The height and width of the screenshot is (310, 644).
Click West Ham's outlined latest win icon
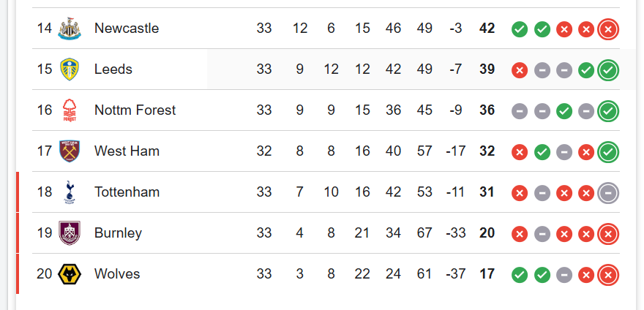point(608,152)
